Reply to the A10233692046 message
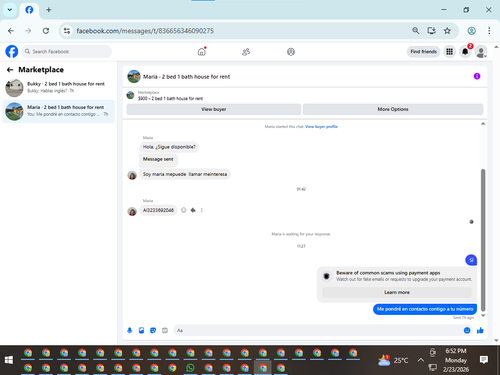Screen dimensions: 500x375 click(193, 210)
